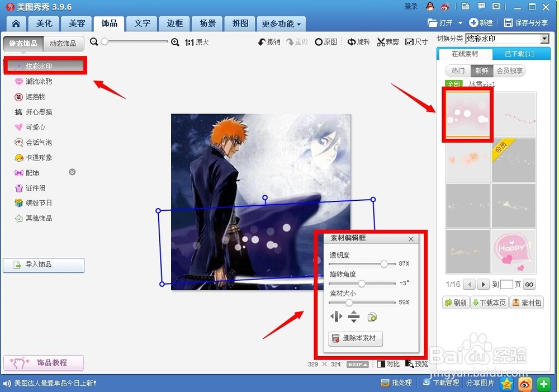Click 旋转 rotate tool
The height and width of the screenshot is (392, 559).
[x=359, y=42]
